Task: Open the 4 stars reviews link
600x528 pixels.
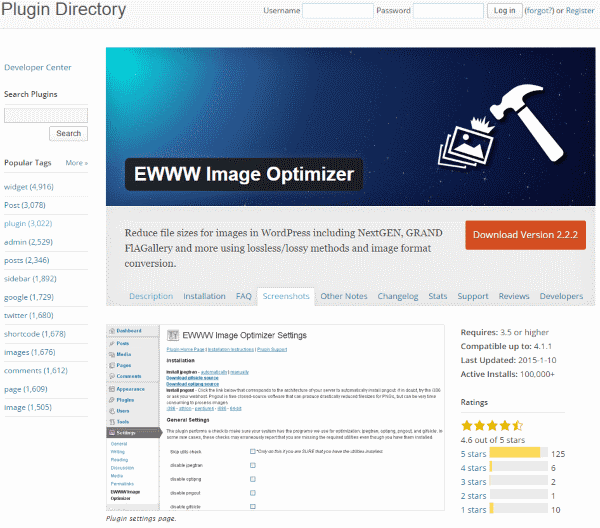Action: 473,468
